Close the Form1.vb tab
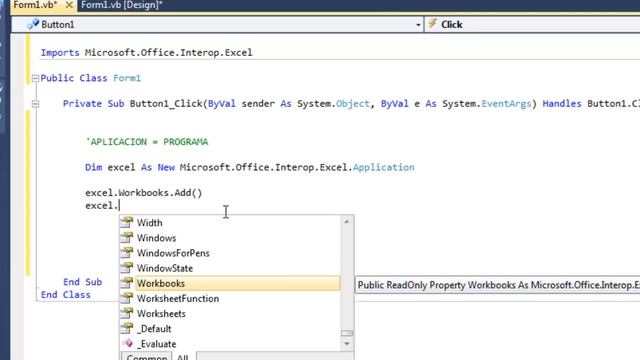640x360 pixels. tap(69, 5)
